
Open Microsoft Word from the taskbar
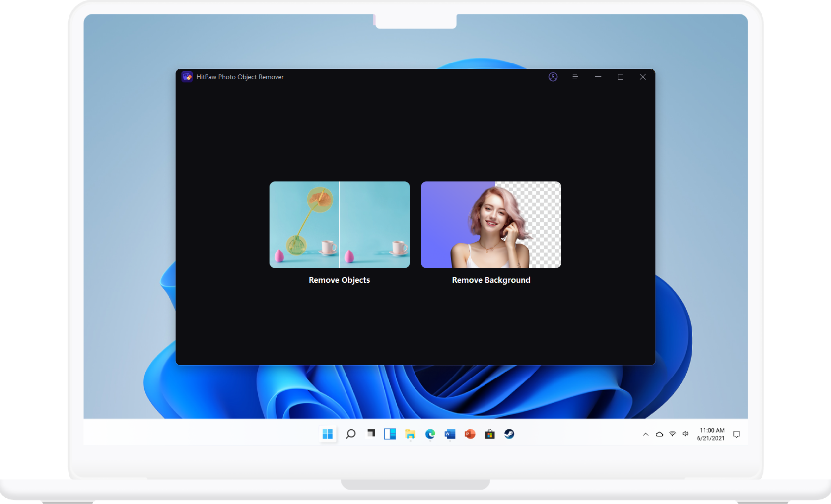tap(450, 434)
